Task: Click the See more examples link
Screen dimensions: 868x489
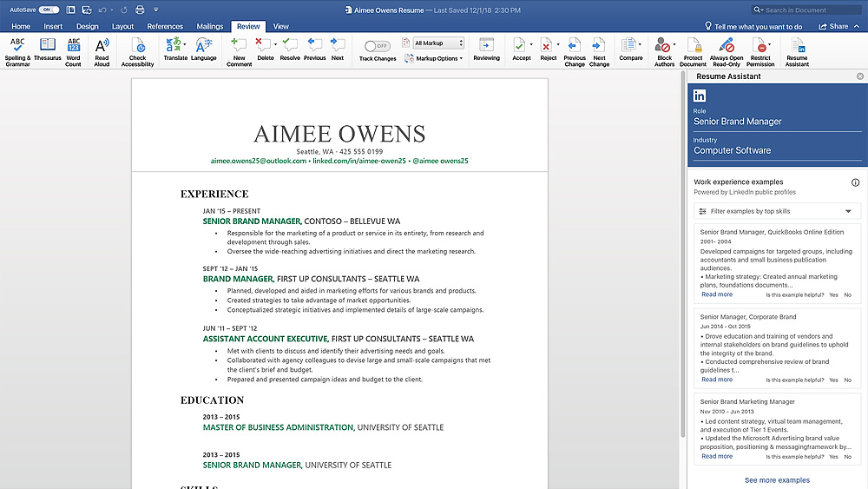Action: click(x=777, y=480)
